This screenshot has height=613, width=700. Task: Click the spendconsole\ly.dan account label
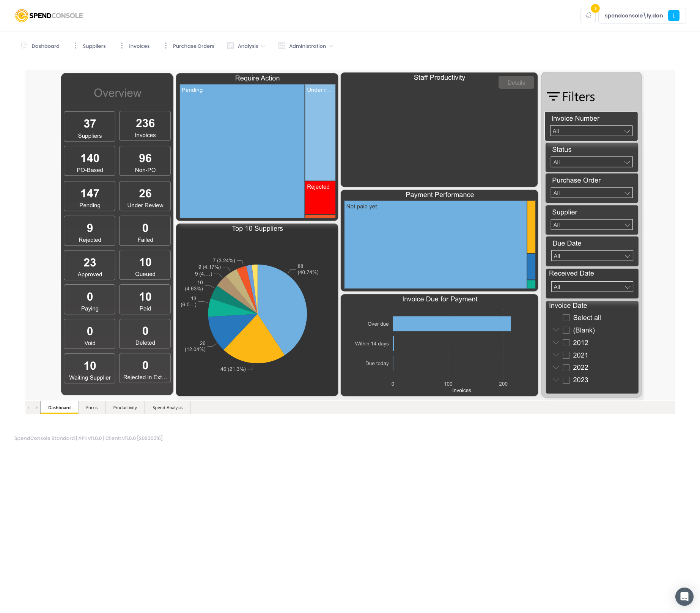634,16
